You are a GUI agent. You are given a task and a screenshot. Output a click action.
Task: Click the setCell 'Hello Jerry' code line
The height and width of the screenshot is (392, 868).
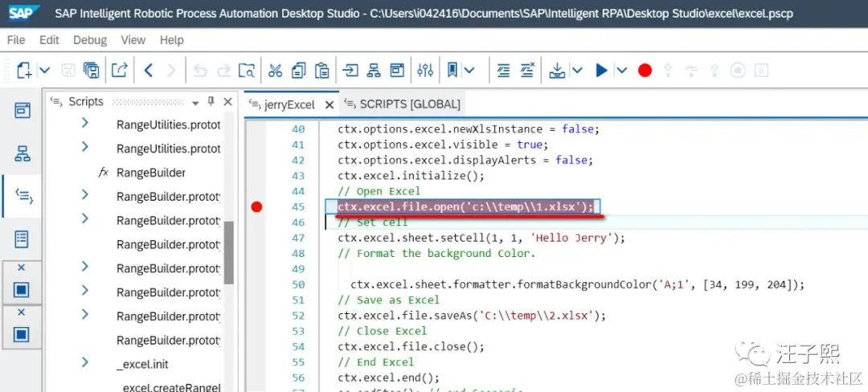coord(481,238)
